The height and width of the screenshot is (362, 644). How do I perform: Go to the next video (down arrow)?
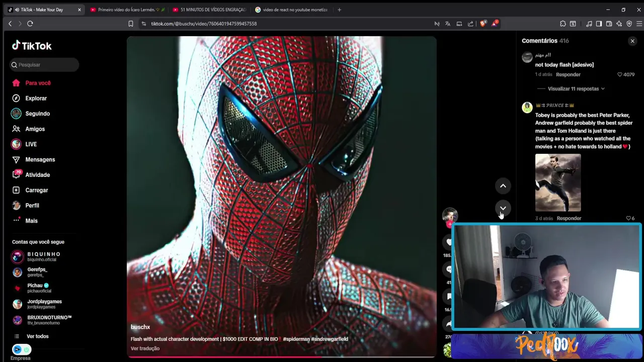pyautogui.click(x=503, y=208)
